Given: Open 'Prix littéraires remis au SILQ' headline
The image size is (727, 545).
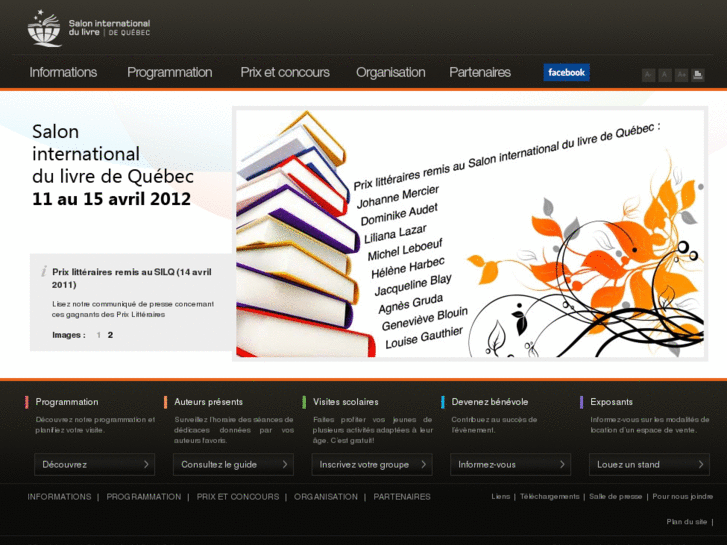Looking at the screenshot, I should pyautogui.click(x=132, y=278).
